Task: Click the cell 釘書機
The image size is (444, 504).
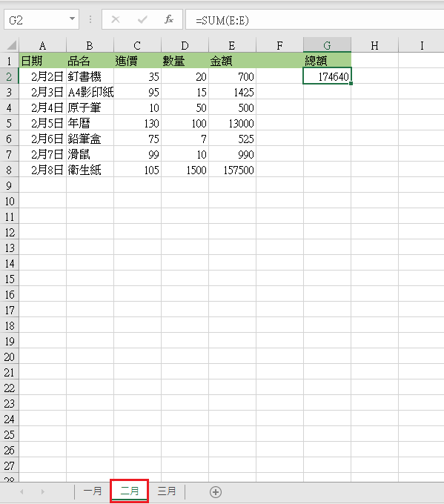Action: click(90, 76)
